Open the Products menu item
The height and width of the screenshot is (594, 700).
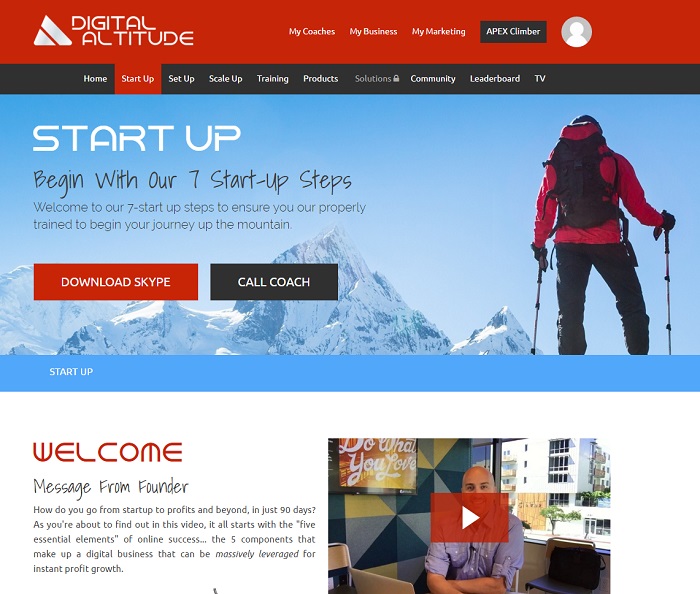pos(321,79)
